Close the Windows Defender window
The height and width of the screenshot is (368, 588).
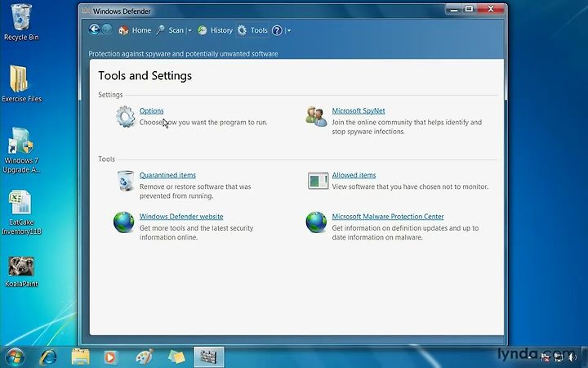pyautogui.click(x=491, y=9)
